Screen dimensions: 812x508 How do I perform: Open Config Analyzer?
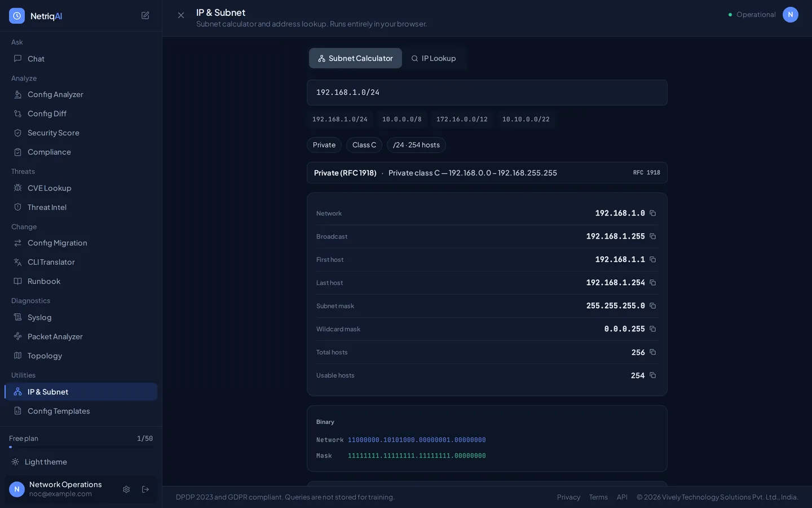coord(81,94)
